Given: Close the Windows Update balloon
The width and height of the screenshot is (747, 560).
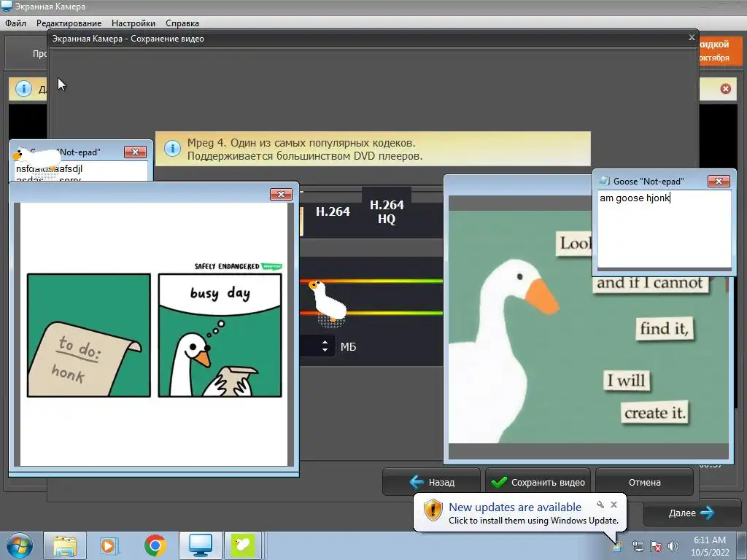Looking at the screenshot, I should 614,505.
